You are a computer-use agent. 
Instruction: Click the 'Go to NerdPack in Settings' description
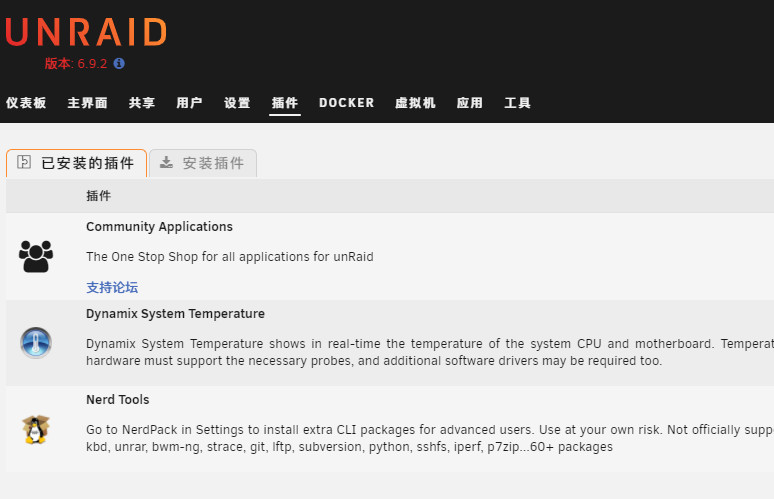click(430, 438)
